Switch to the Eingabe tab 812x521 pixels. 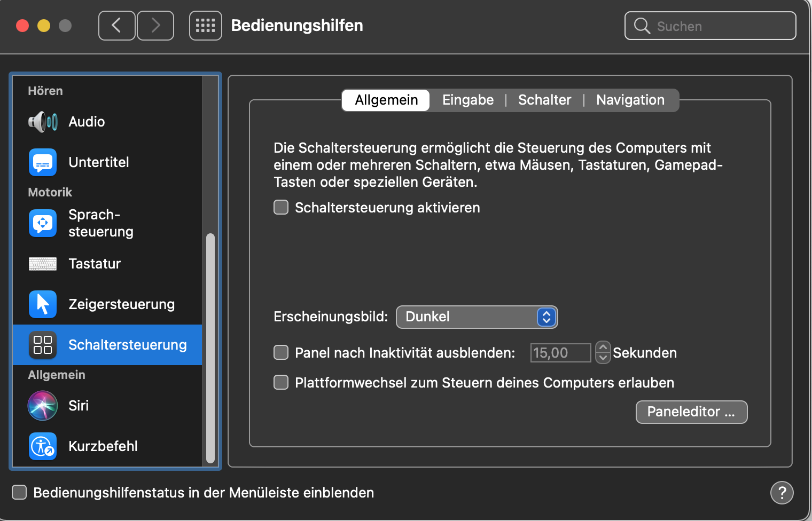468,100
